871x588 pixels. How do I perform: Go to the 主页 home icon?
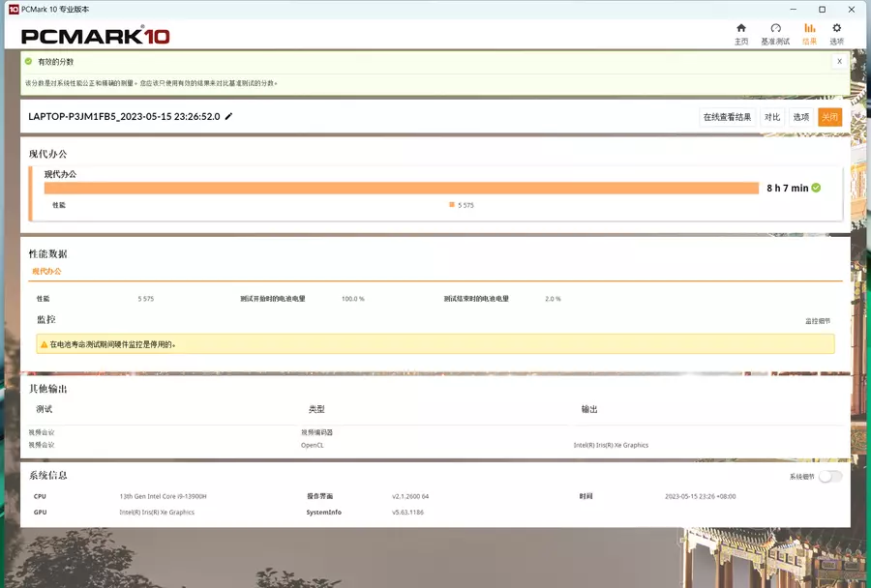tap(741, 29)
